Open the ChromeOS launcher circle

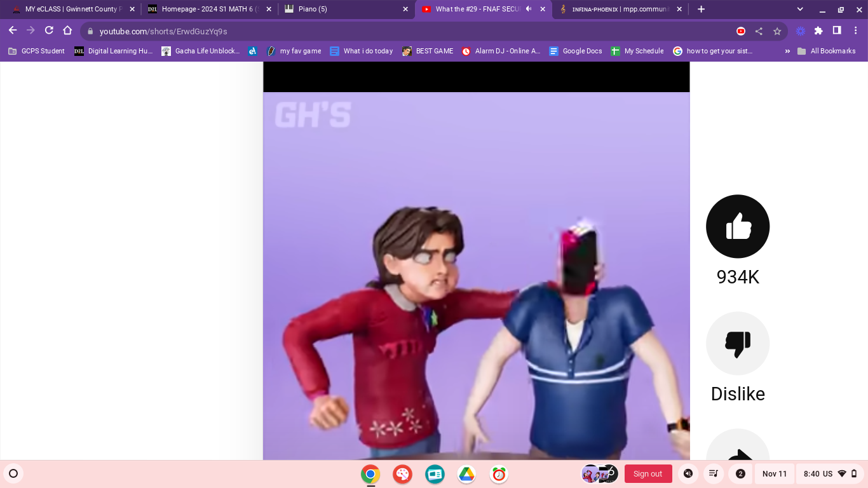pyautogui.click(x=13, y=473)
